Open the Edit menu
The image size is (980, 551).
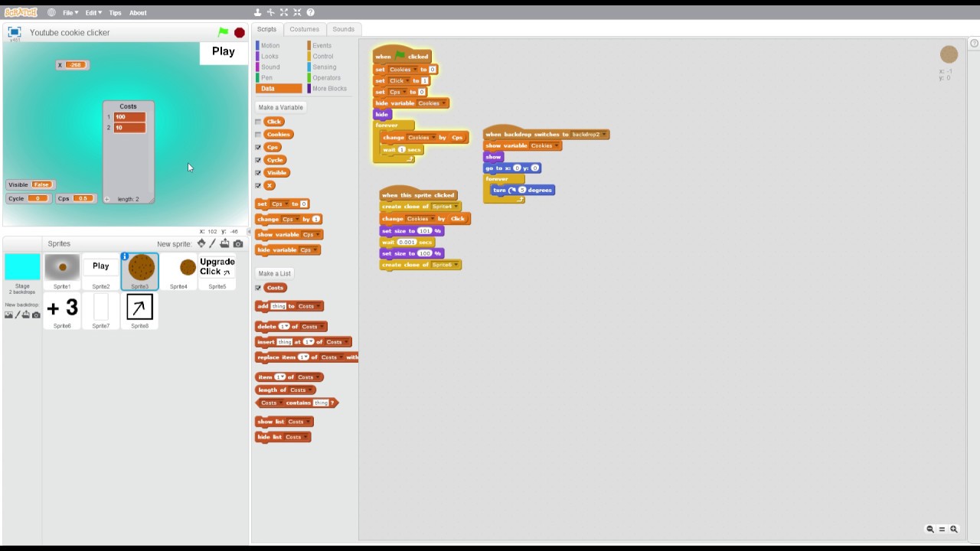tap(93, 12)
